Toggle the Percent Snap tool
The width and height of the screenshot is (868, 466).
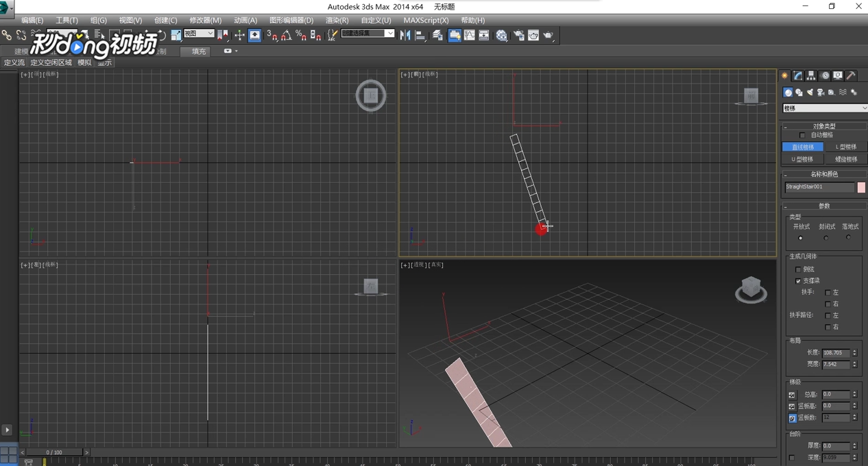(x=301, y=35)
